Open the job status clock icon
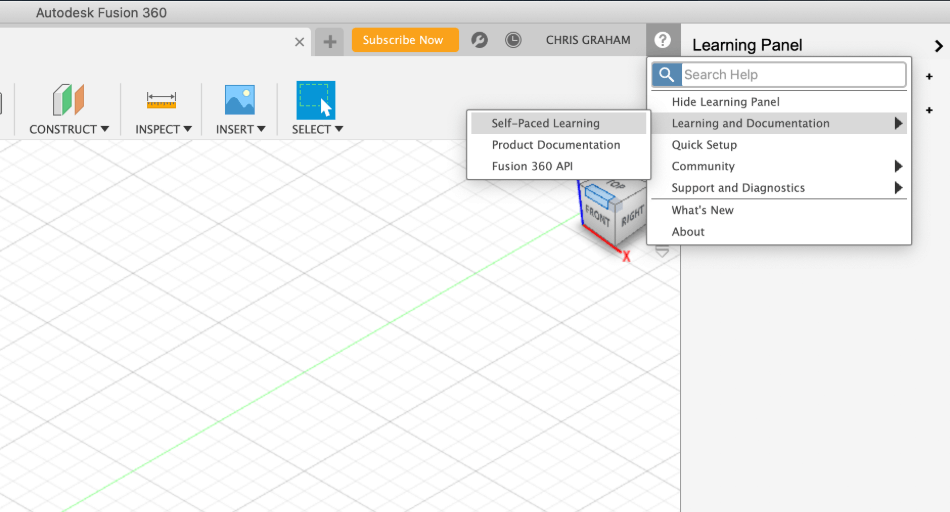This screenshot has height=512, width=950. point(513,40)
